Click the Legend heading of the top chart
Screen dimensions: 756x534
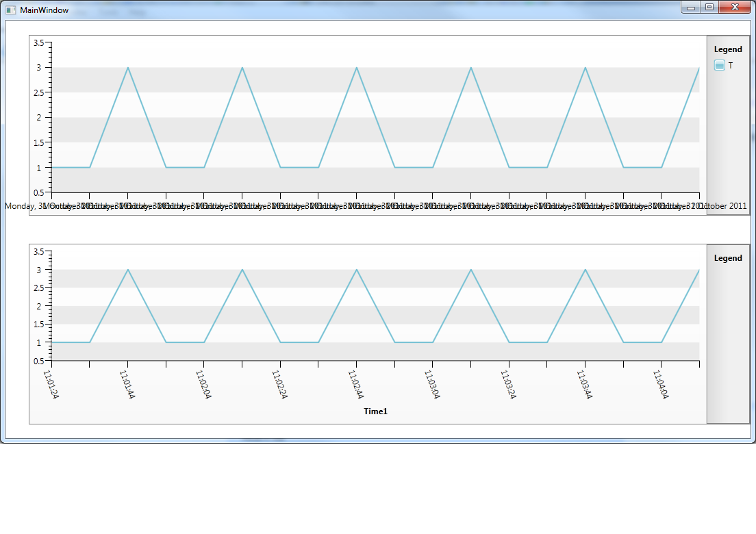click(x=728, y=49)
